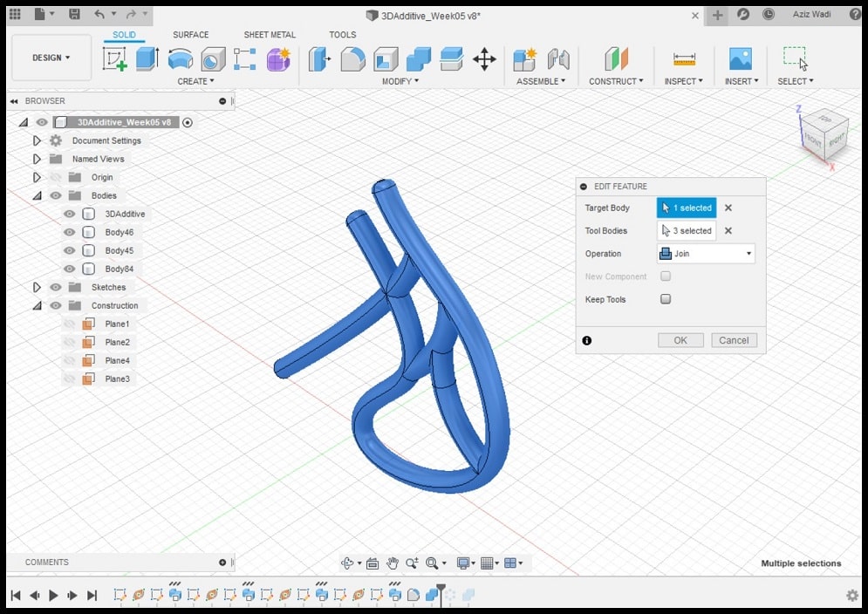Jump to timeline end
Viewport: 868px width, 614px height.
[x=92, y=595]
